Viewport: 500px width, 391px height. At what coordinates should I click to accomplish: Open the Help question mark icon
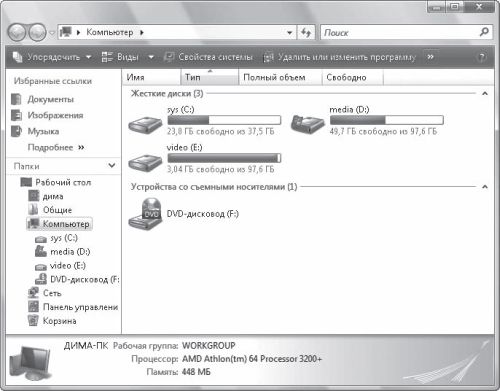(481, 57)
